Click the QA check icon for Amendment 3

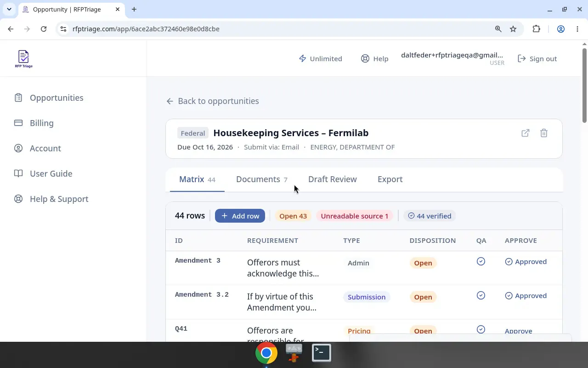[x=481, y=261]
